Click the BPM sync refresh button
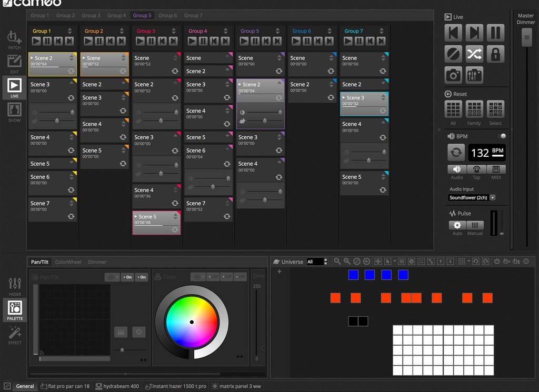The height and width of the screenshot is (392, 539). 456,153
